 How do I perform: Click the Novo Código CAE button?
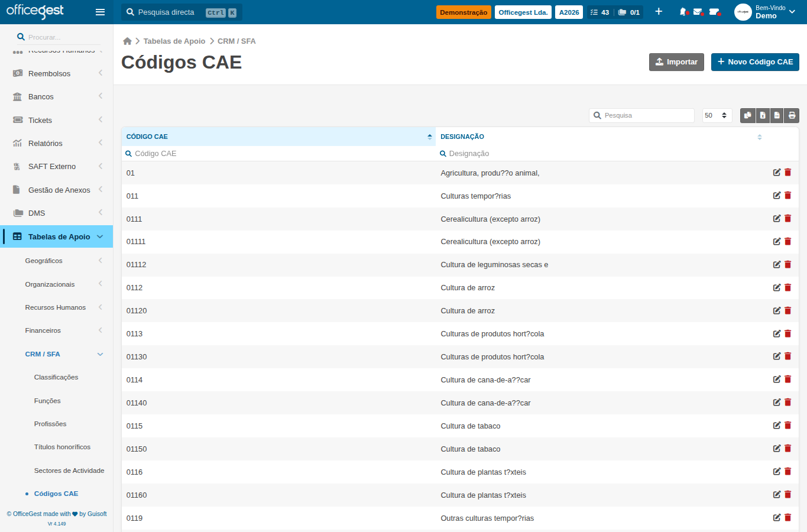click(755, 62)
